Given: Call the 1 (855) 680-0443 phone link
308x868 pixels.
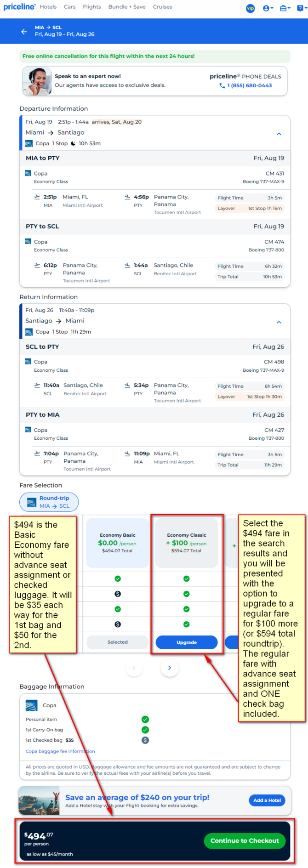Looking at the screenshot, I should [250, 85].
